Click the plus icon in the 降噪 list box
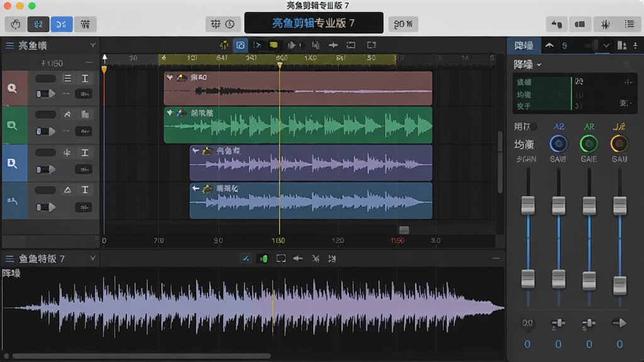The height and width of the screenshot is (362, 644). coord(628,82)
